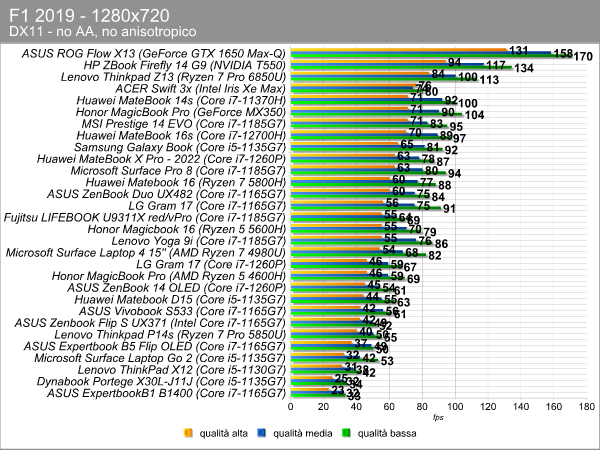This screenshot has width=600, height=450.
Task: Click the Lenovo Thinkpad Z13 row label
Action: [x=173, y=77]
